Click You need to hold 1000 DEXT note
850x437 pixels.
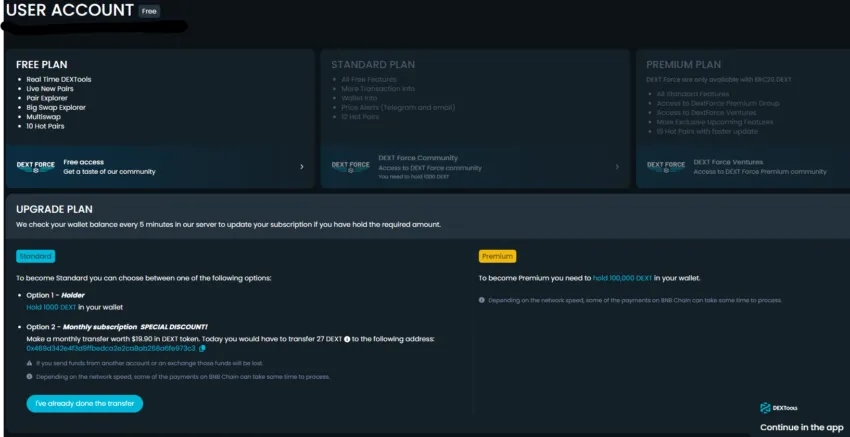point(414,177)
